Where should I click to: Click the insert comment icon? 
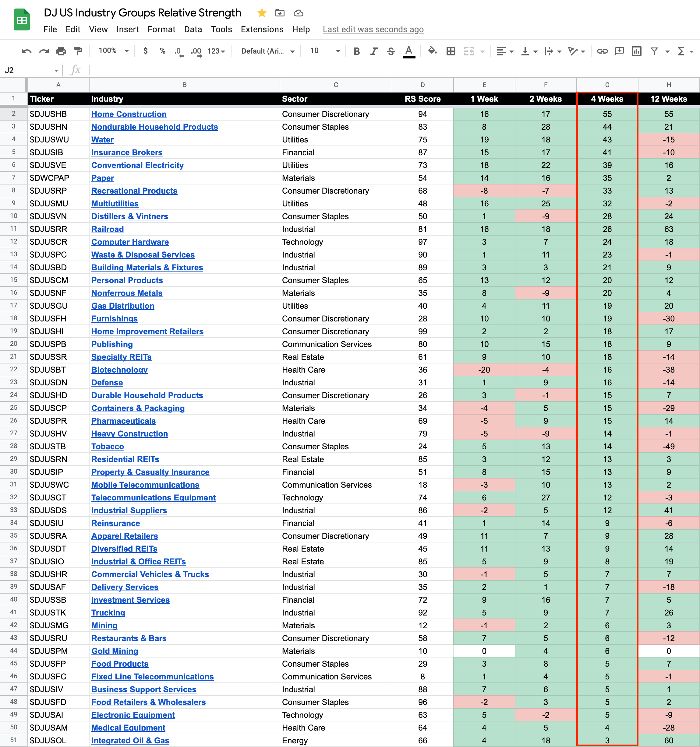tap(619, 51)
